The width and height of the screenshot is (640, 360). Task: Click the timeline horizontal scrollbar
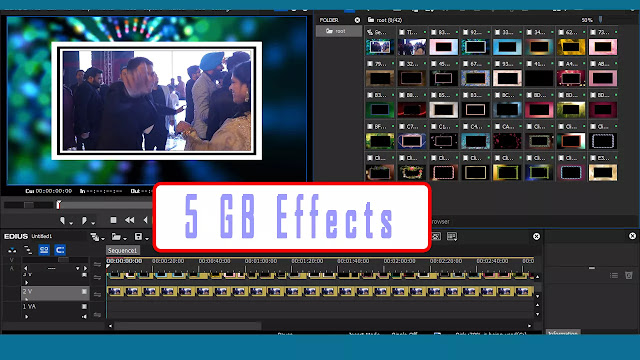188,326
